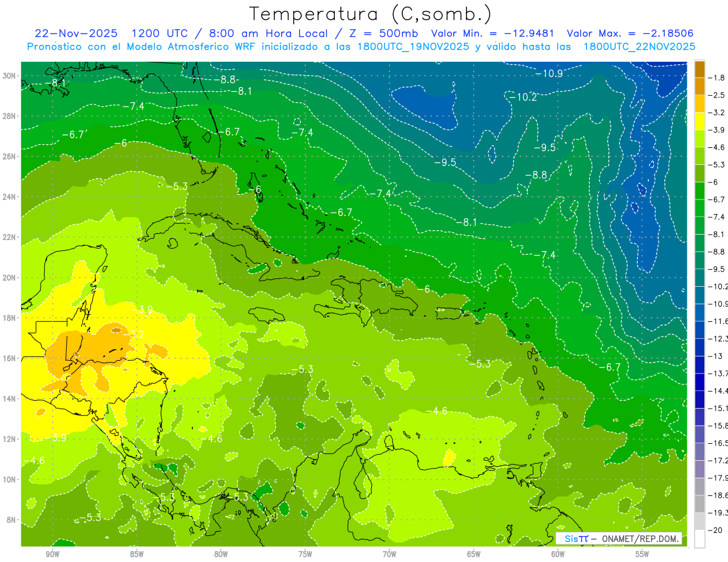This screenshot has height=562, width=728.
Task: Click the '-8.1' contour label in the top-left corner
Action: click(x=56, y=82)
